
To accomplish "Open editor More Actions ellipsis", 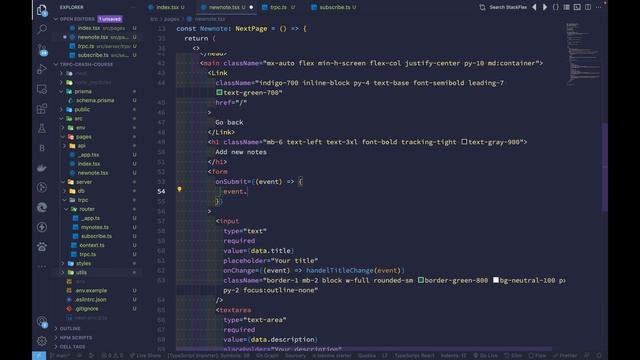I will (x=599, y=7).
